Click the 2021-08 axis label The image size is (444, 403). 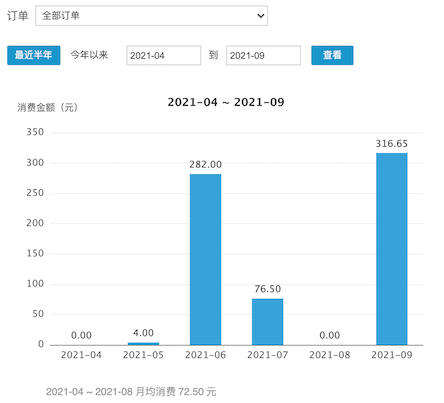click(330, 355)
